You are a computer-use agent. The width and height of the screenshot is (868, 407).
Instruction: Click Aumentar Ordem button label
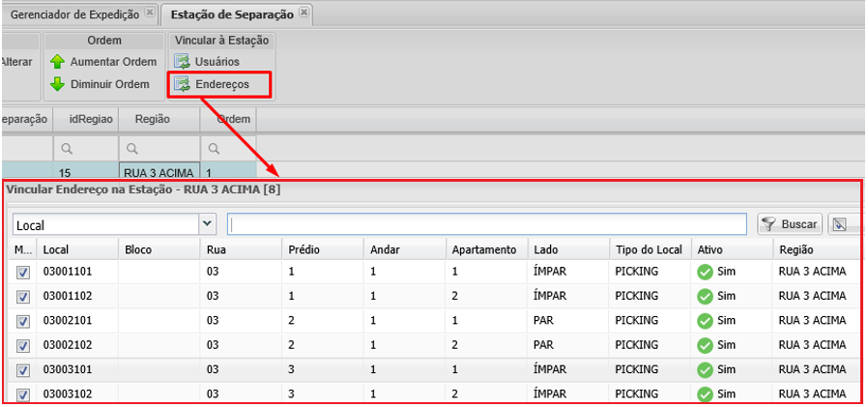point(113,62)
